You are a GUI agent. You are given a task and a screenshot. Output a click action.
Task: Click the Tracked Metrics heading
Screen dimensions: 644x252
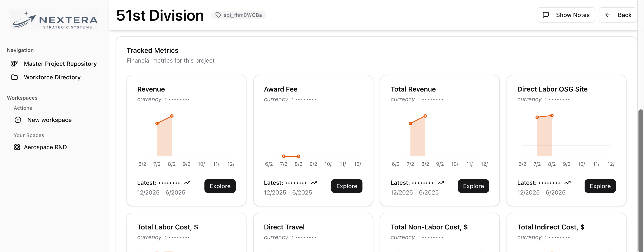(152, 50)
